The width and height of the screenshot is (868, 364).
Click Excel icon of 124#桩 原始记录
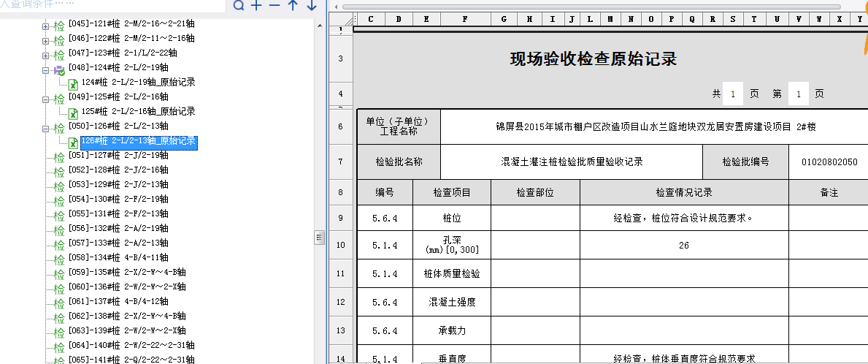[73, 84]
